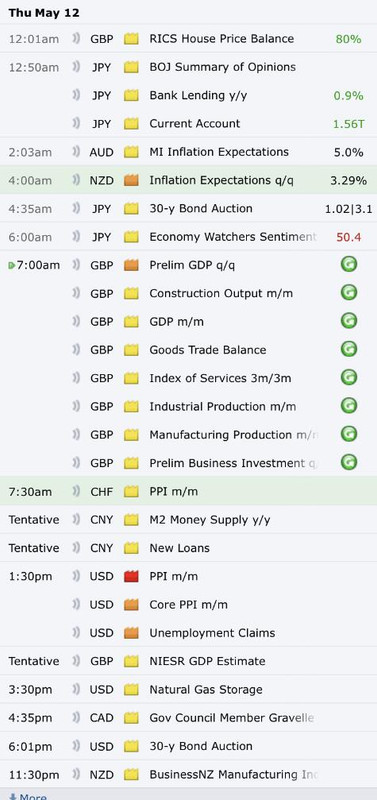Click the Thu May 12 date header

[x=44, y=13]
